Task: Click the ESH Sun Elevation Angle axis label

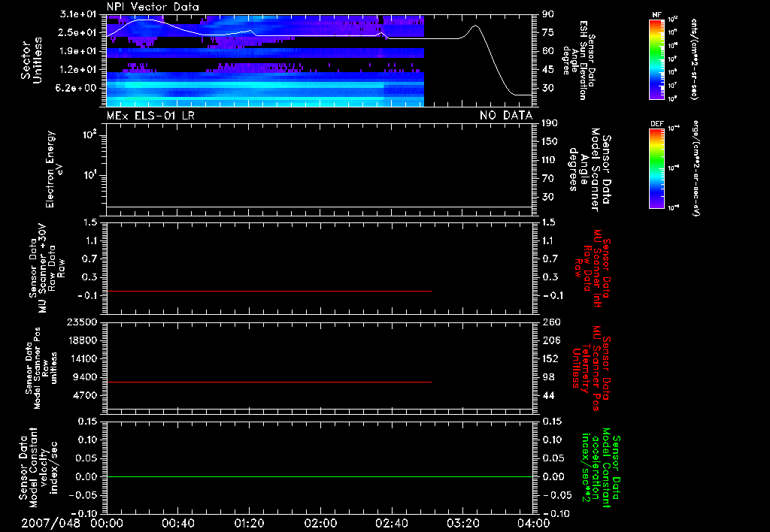Action: click(x=580, y=60)
